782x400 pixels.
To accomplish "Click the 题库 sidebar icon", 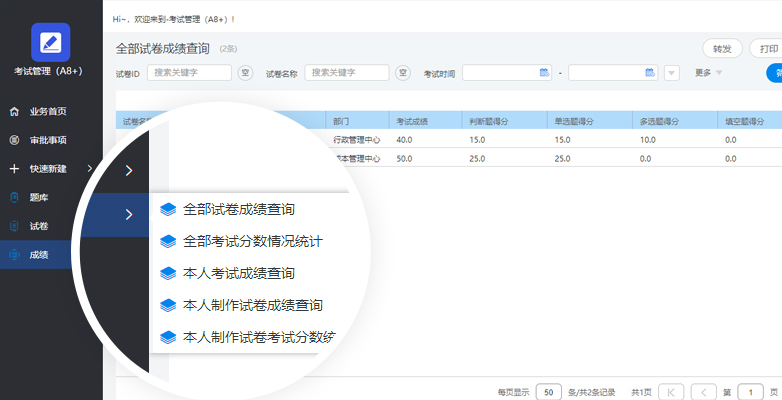I will click(14, 197).
